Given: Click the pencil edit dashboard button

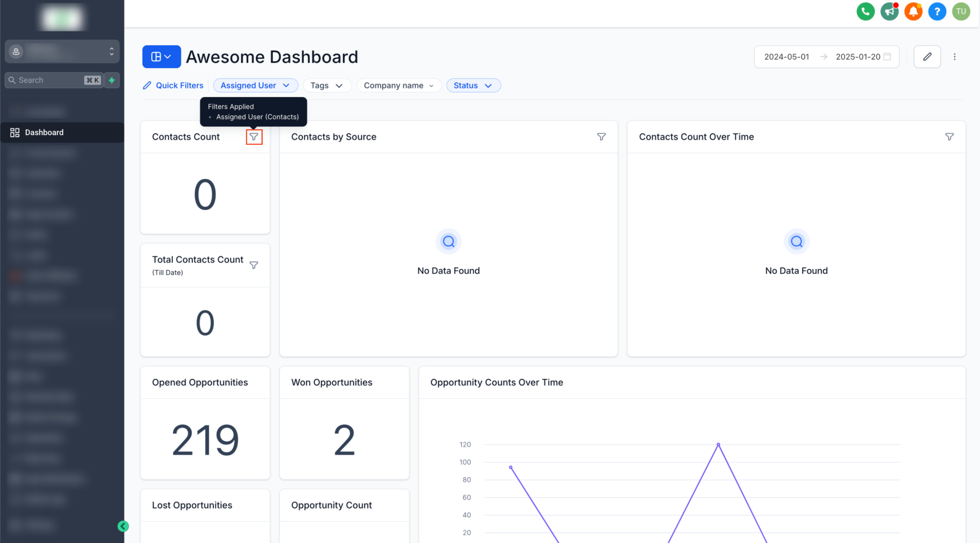Looking at the screenshot, I should [927, 57].
